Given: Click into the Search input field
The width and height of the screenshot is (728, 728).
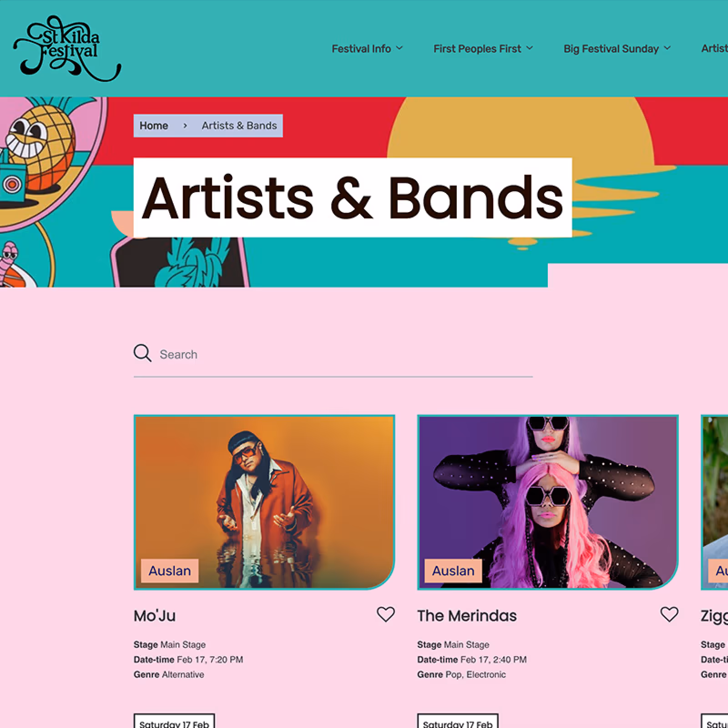Looking at the screenshot, I should click(346, 354).
